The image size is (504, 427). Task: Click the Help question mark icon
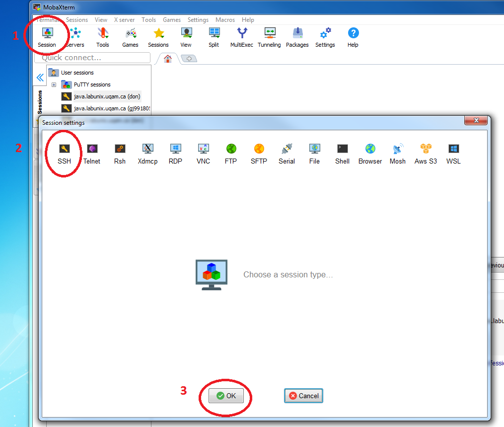[x=353, y=37]
